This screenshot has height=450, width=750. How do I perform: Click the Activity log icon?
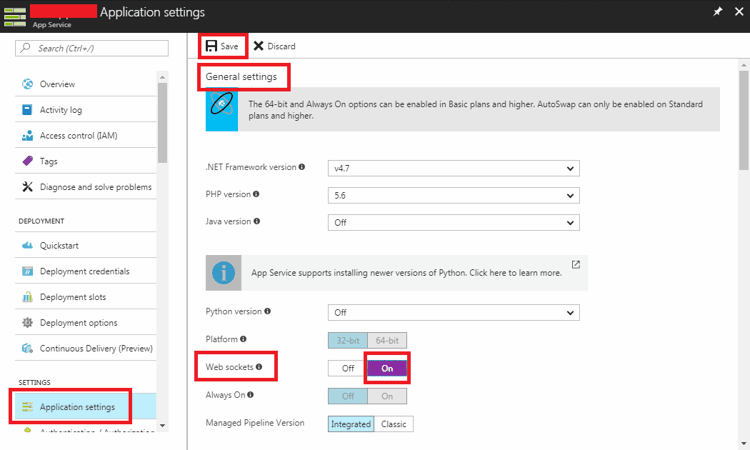coord(27,110)
